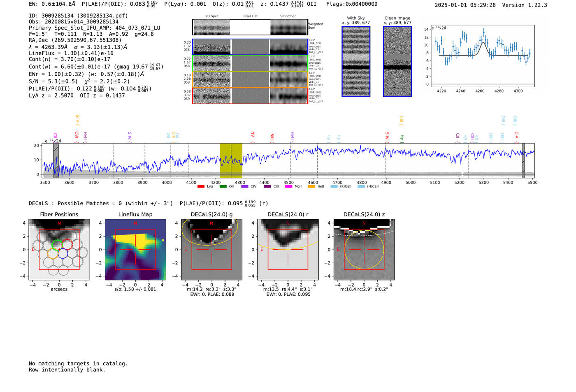
Task: Click the 'Flags:0x00400009' header text
Action: tap(352, 4)
